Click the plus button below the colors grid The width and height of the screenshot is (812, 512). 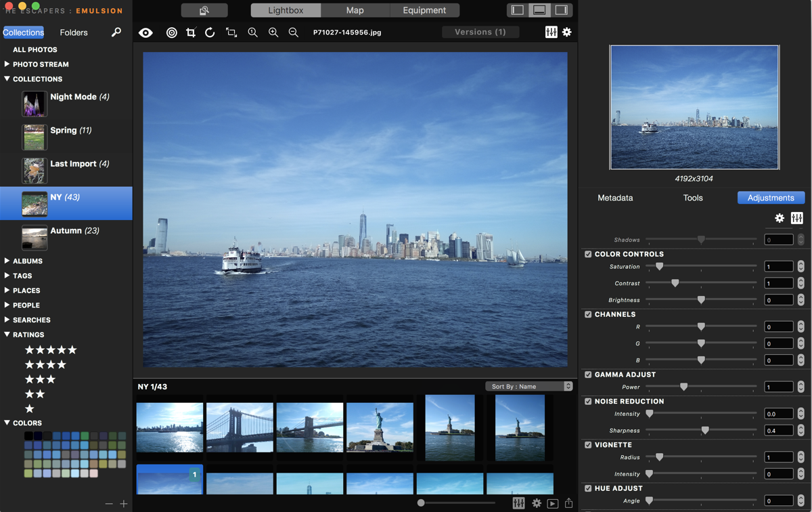point(124,504)
